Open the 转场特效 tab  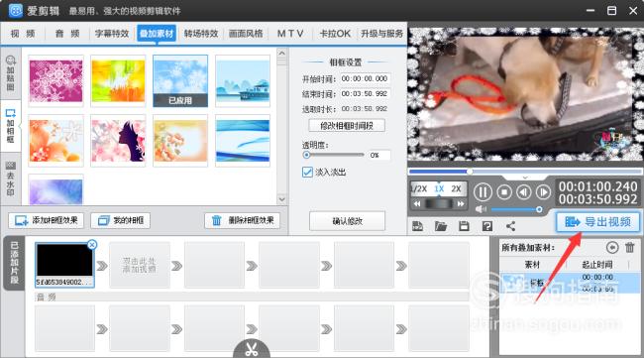201,34
